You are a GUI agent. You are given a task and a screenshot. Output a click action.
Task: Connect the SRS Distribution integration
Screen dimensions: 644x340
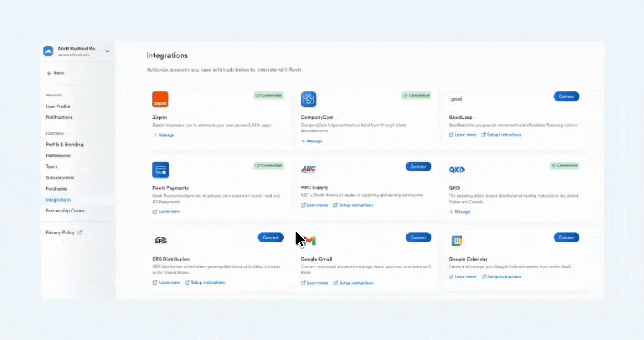pos(271,237)
